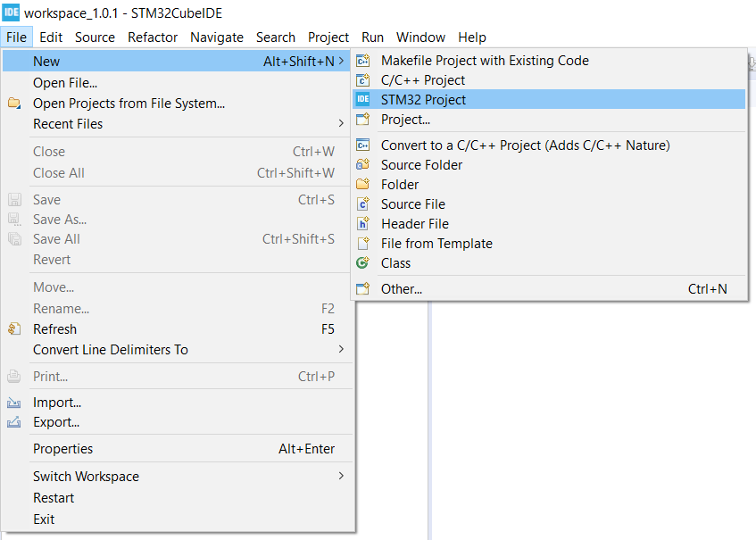Click the Source Folder icon
Screen dimensions: 756x540
pos(362,165)
